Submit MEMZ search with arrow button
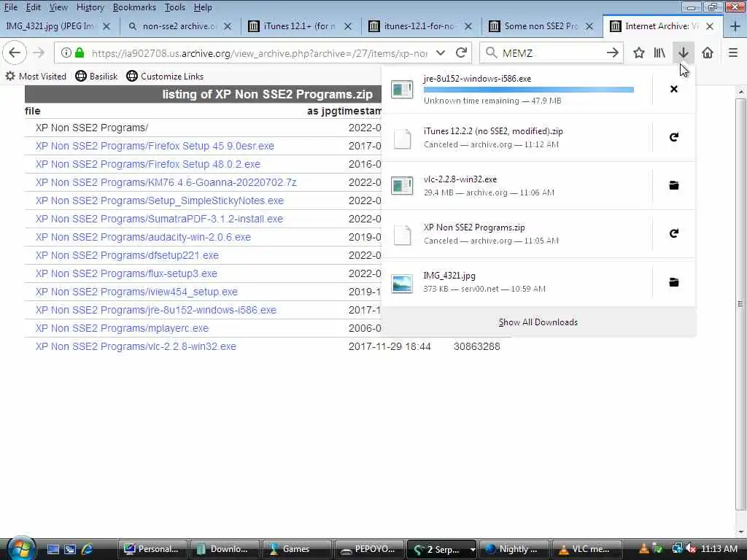Viewport: 747px width, 560px height. point(613,52)
